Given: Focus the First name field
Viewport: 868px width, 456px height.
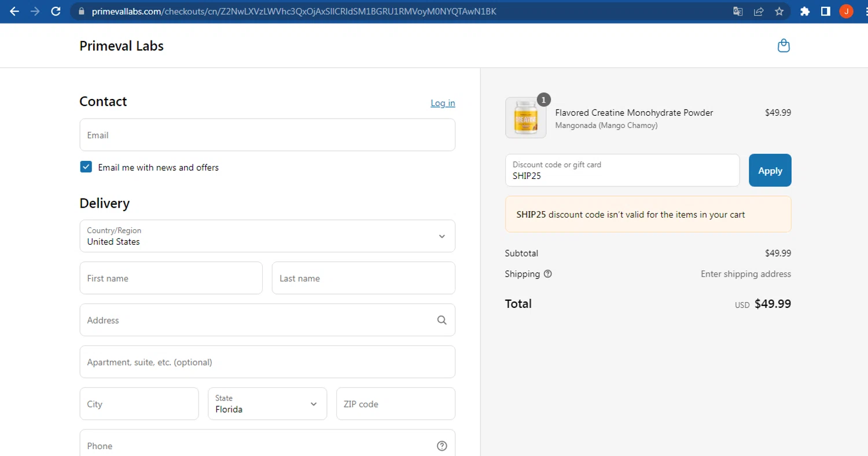Looking at the screenshot, I should (171, 278).
